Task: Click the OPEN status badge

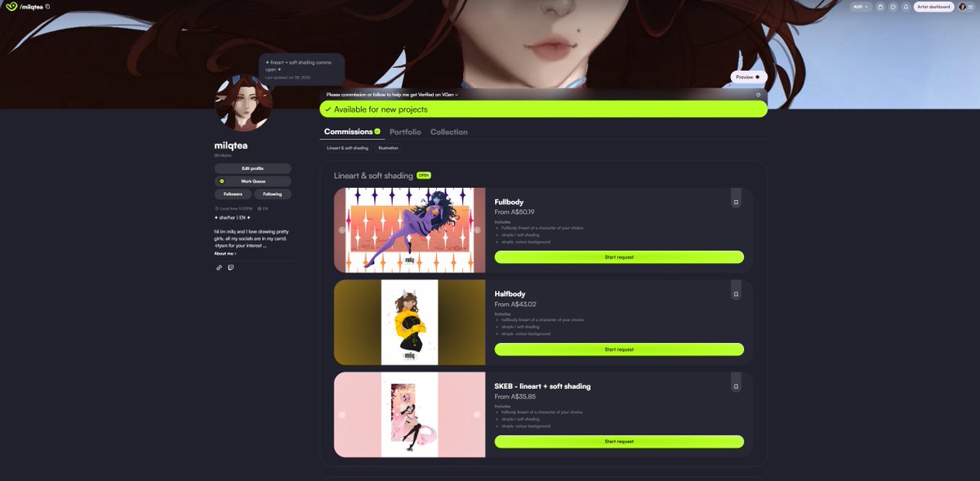Action: point(424,176)
